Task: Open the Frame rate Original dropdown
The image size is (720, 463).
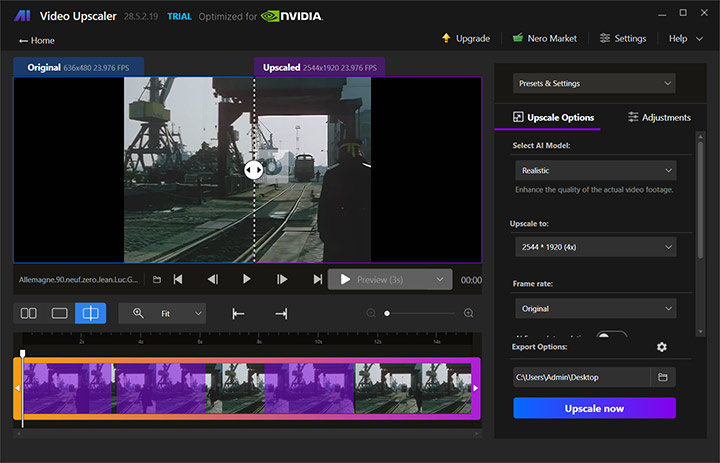Action: click(596, 309)
